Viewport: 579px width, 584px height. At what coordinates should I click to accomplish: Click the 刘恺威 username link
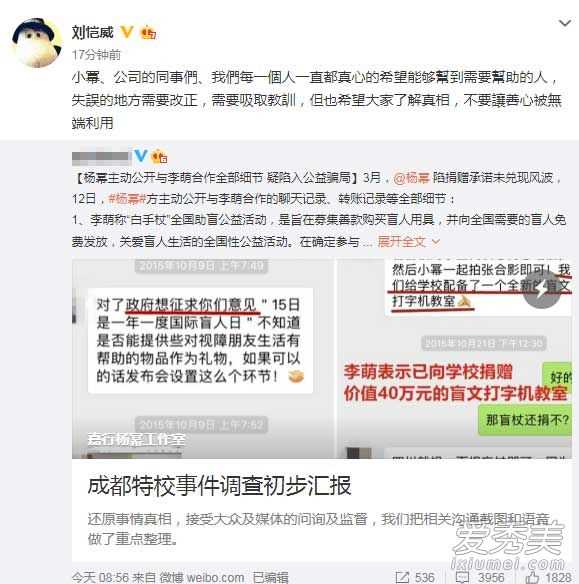[92, 32]
